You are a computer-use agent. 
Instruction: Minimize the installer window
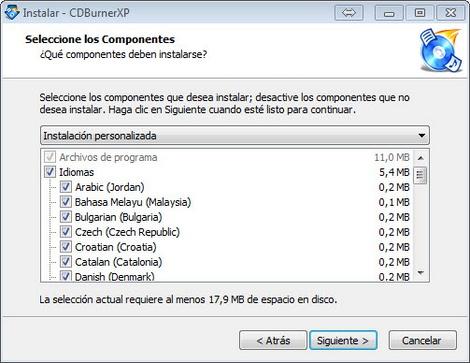389,13
